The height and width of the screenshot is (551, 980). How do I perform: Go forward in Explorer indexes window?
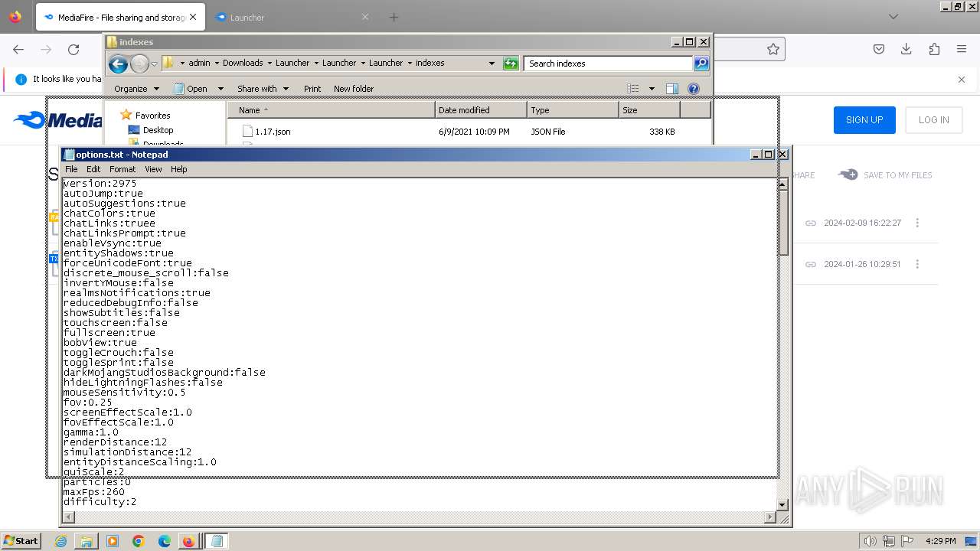tap(139, 64)
